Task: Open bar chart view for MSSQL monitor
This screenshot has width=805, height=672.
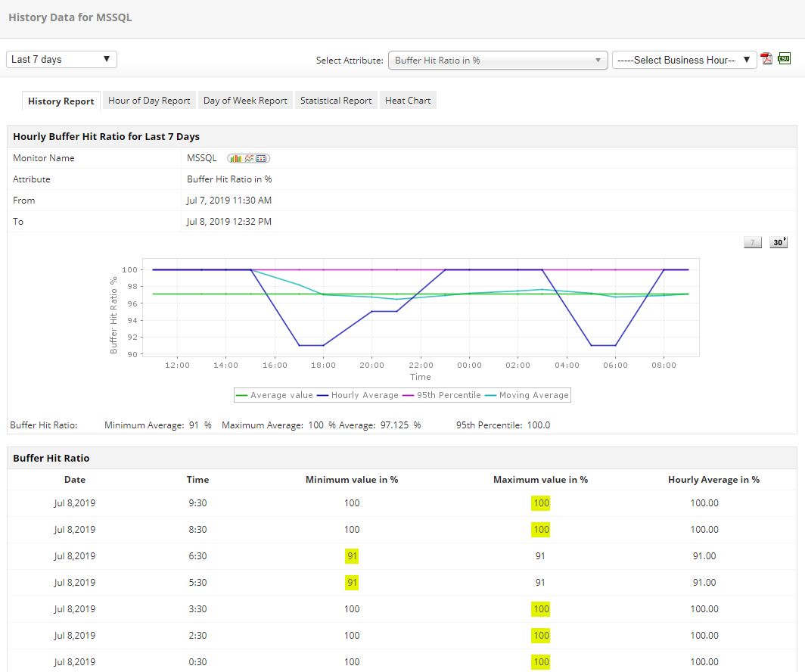Action: [235, 158]
